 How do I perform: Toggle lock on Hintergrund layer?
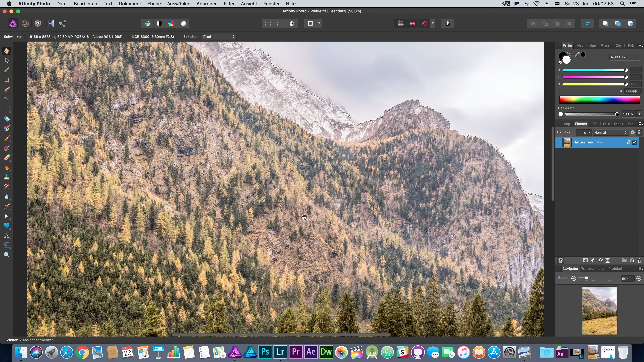pos(628,142)
